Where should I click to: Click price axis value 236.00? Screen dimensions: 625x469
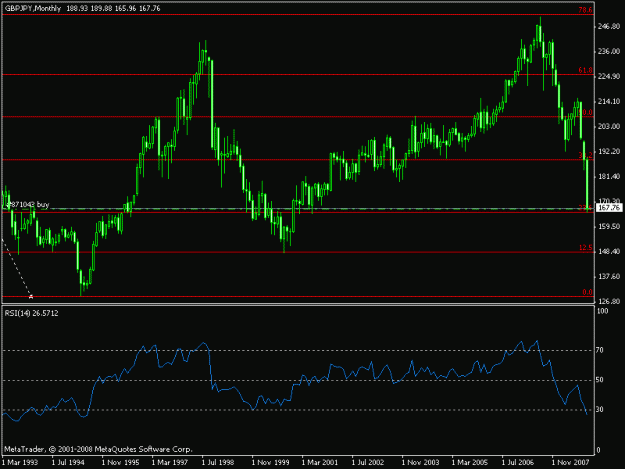pos(609,51)
